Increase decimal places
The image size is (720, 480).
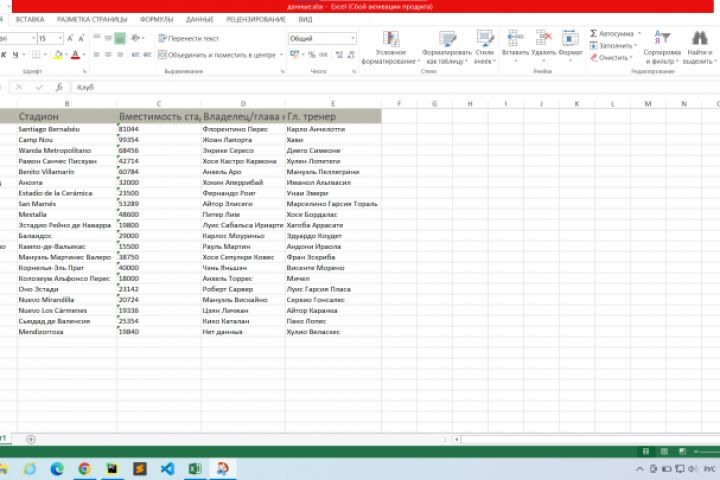tap(339, 55)
